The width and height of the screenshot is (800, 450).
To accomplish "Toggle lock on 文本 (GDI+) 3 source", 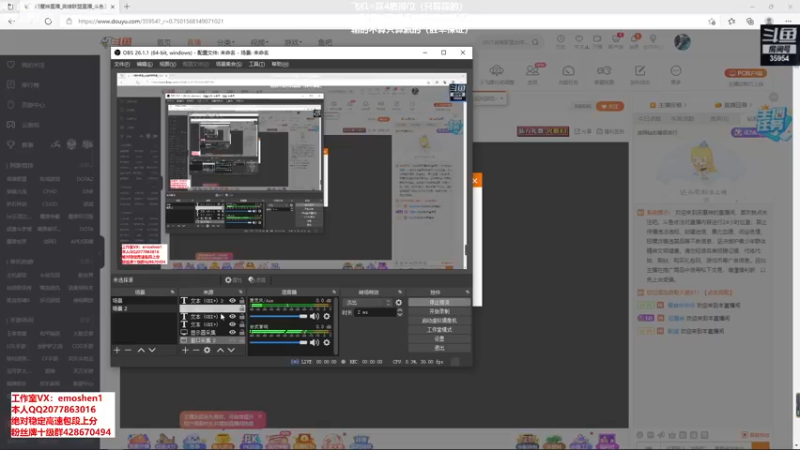I will click(242, 301).
